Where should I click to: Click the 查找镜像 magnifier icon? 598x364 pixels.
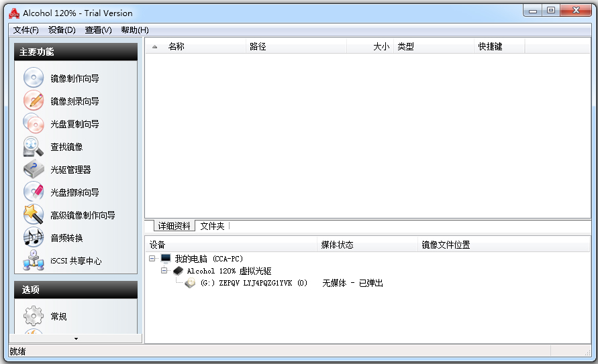[x=34, y=147]
